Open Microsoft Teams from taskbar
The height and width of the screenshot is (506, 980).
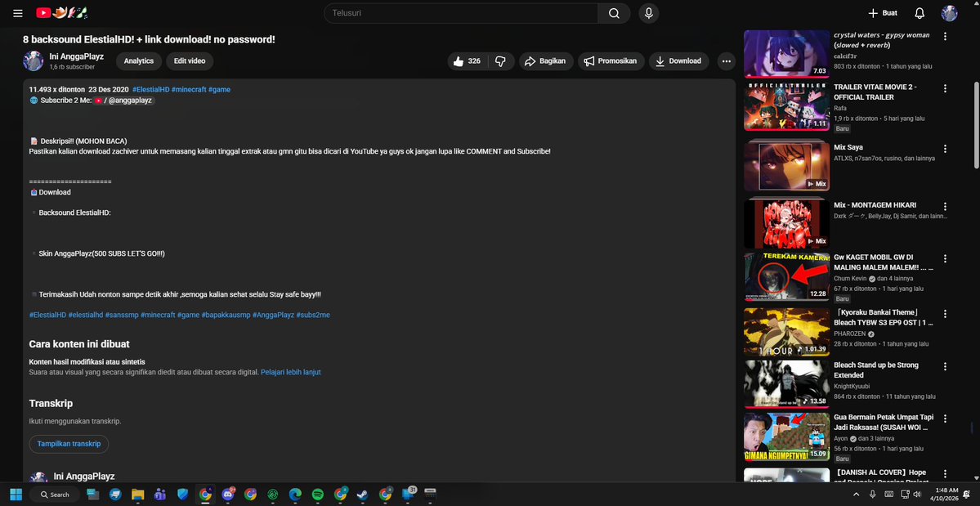(160, 495)
